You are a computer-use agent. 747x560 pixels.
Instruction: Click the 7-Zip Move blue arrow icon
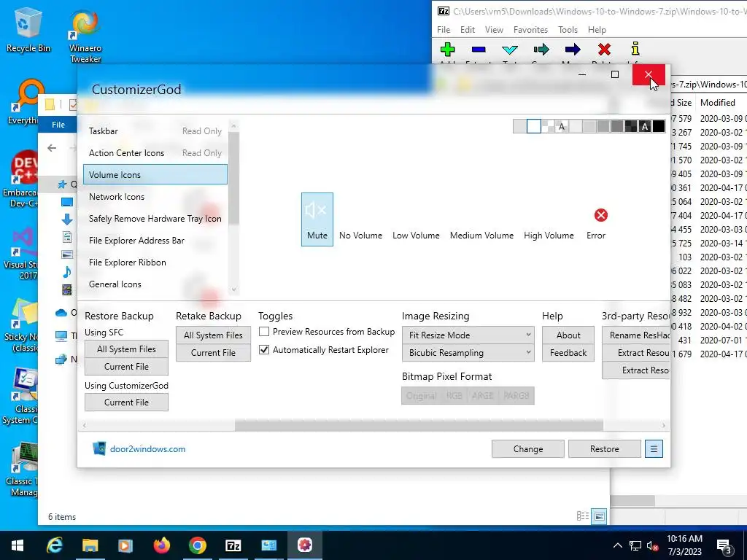coord(573,49)
